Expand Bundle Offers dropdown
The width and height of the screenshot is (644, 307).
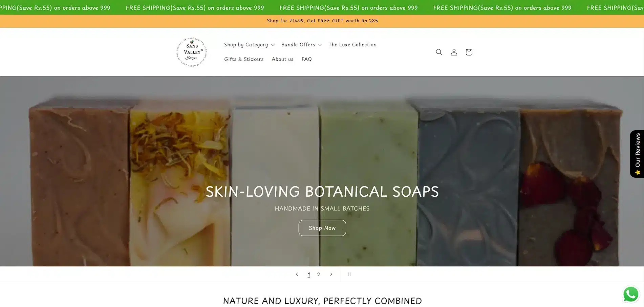(301, 45)
